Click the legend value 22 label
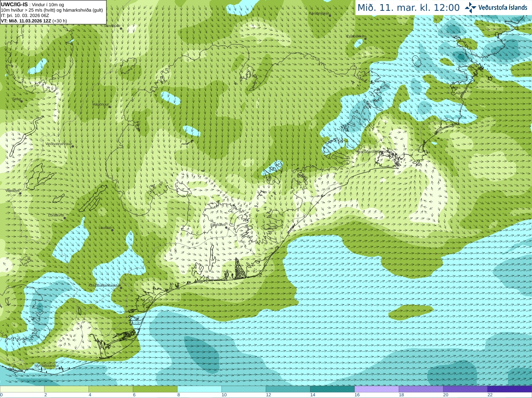Image resolution: width=532 pixels, height=398 pixels. point(490,395)
